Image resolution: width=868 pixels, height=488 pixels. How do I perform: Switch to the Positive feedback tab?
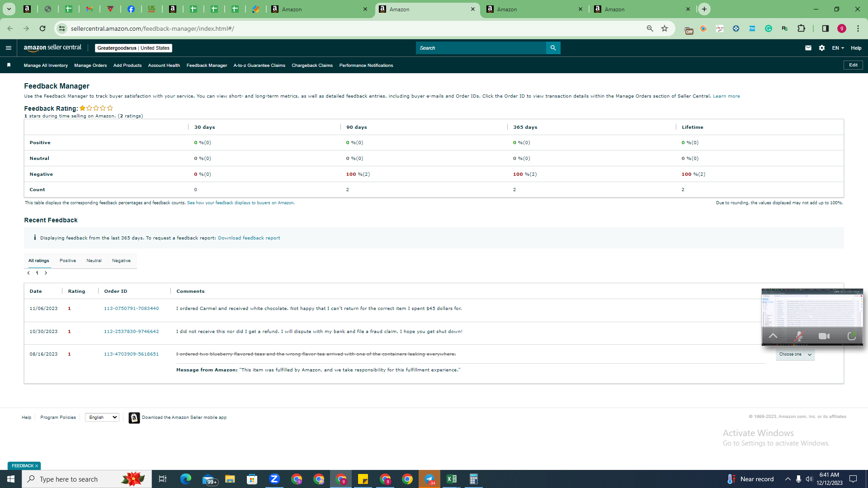(68, 261)
